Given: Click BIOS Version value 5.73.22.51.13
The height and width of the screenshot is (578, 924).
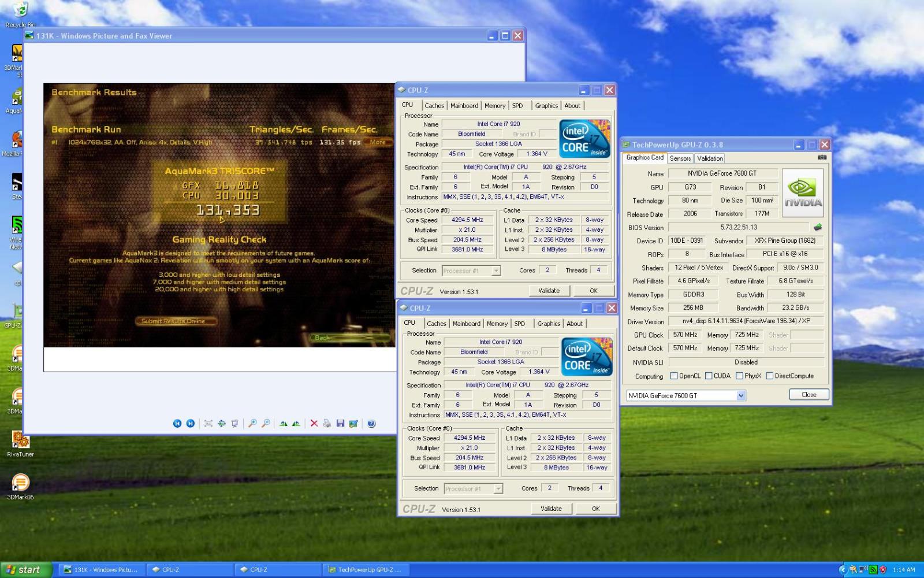Looking at the screenshot, I should click(739, 227).
